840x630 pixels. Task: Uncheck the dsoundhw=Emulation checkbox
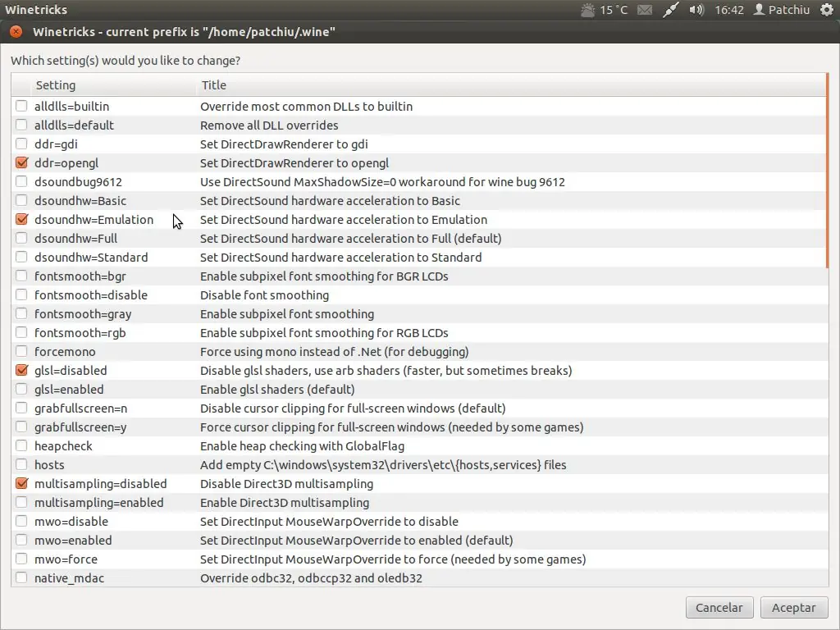point(21,219)
